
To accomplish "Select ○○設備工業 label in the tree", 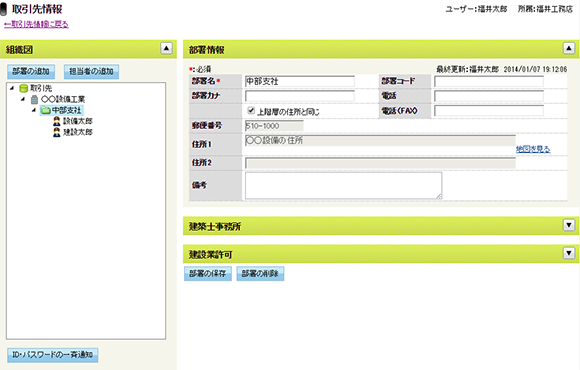I will pos(63,99).
